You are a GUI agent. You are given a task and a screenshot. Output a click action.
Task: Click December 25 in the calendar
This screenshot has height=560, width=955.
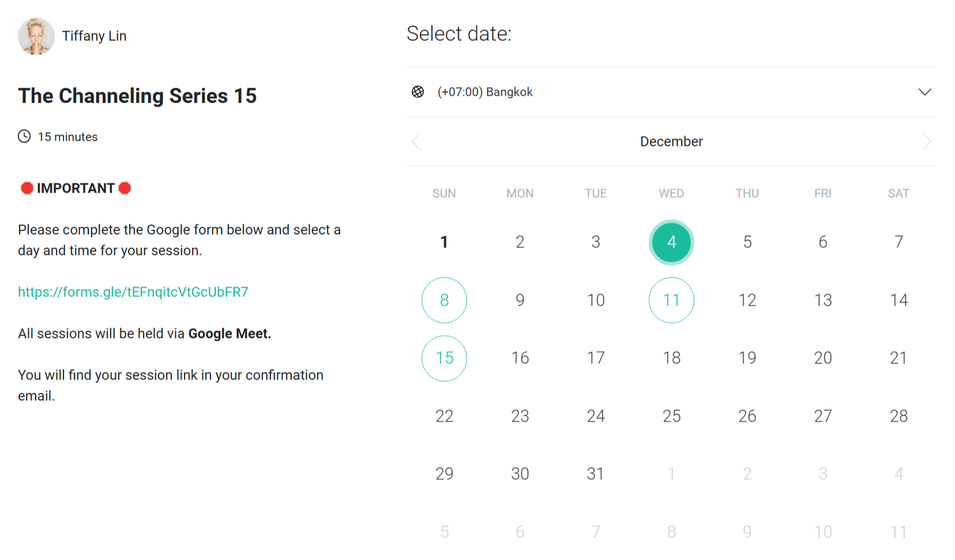671,416
